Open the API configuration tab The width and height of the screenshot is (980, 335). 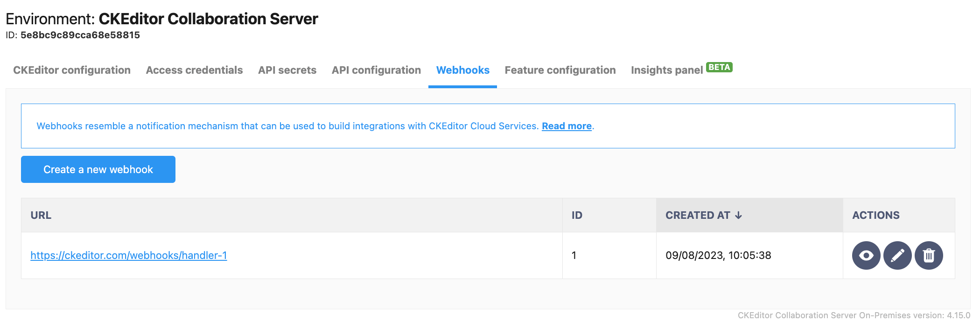click(x=376, y=70)
